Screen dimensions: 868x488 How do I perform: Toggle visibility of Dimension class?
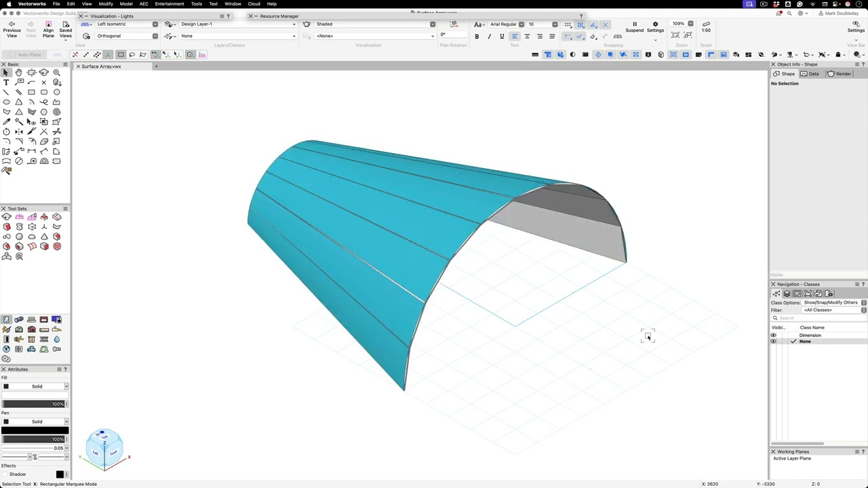point(773,335)
